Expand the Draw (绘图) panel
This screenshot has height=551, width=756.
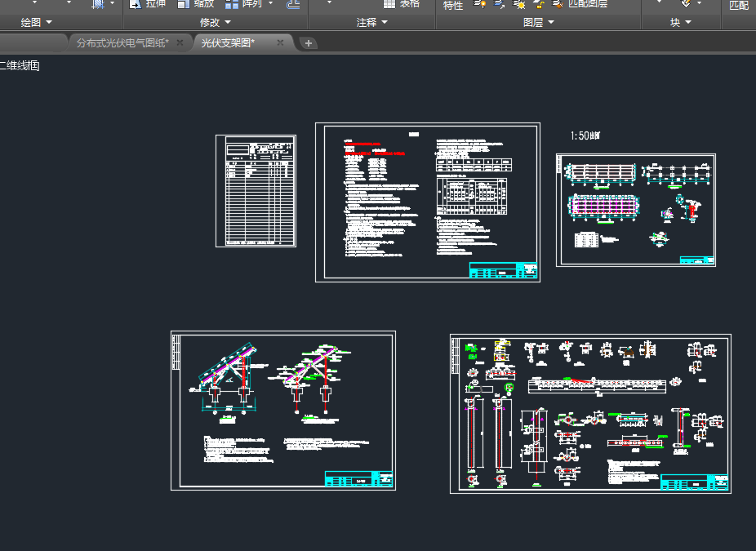pos(36,22)
